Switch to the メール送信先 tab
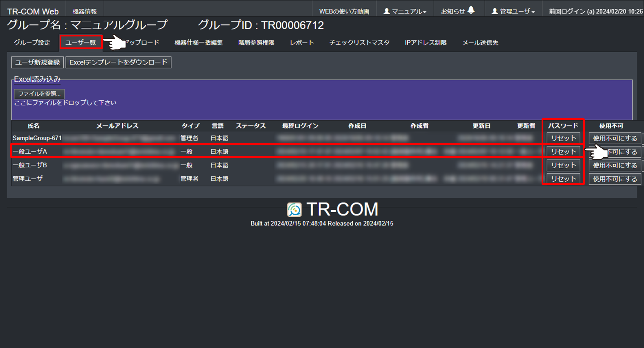This screenshot has height=348, width=644. click(480, 43)
